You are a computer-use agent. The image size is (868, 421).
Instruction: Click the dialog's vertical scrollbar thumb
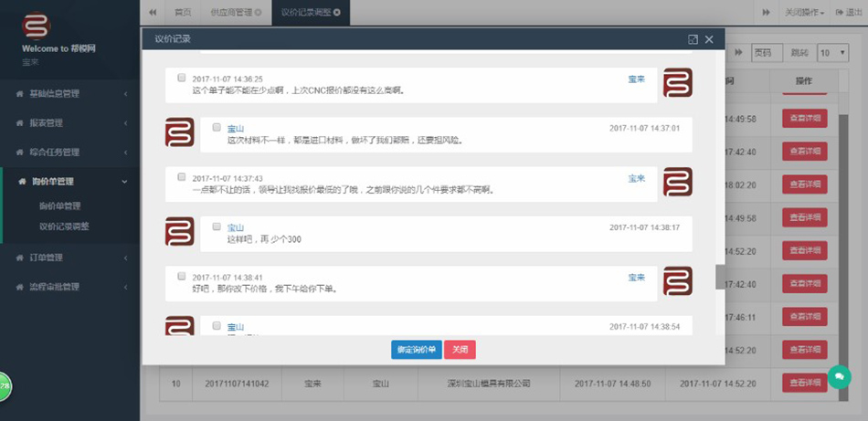[720, 277]
